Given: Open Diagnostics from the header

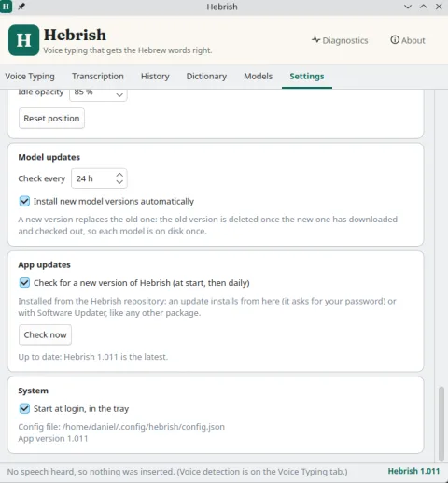Looking at the screenshot, I should click(x=340, y=40).
